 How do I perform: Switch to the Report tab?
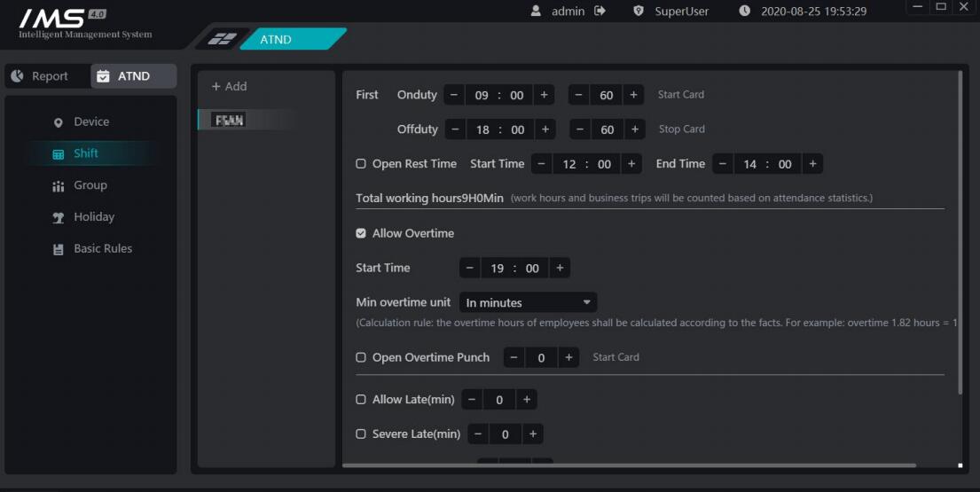48,76
